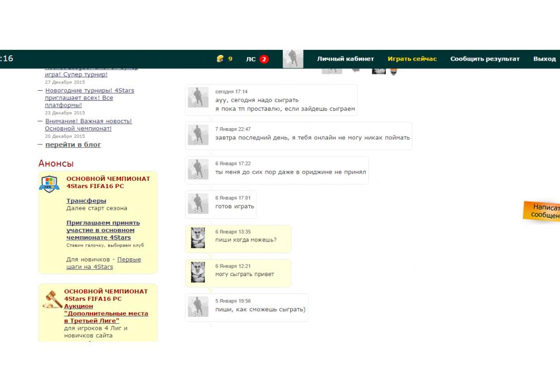Click avatar next to 'готов играть' message
Image resolution: width=560 pixels, height=392 pixels.
(x=198, y=203)
